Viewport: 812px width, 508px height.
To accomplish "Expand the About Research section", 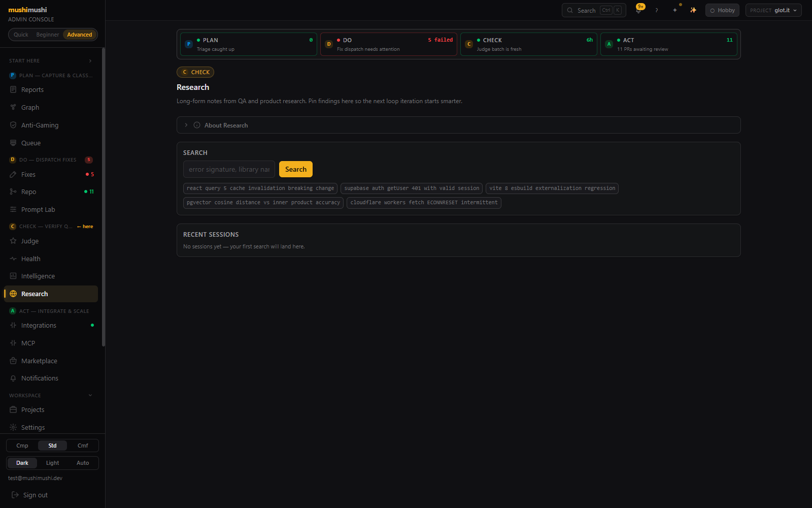I will (458, 125).
